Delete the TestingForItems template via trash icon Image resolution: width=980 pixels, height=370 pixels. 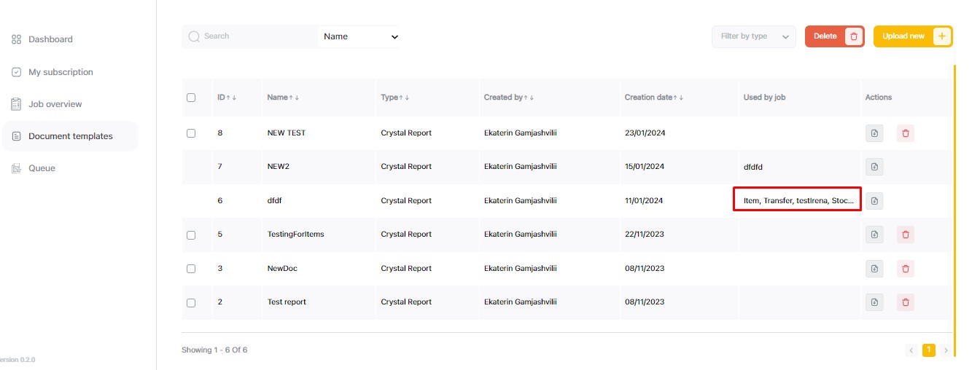click(906, 235)
